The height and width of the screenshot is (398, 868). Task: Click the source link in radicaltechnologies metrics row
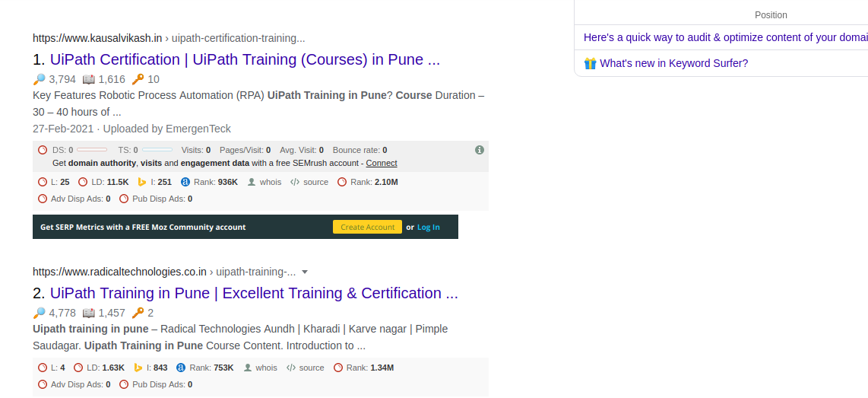(x=312, y=368)
